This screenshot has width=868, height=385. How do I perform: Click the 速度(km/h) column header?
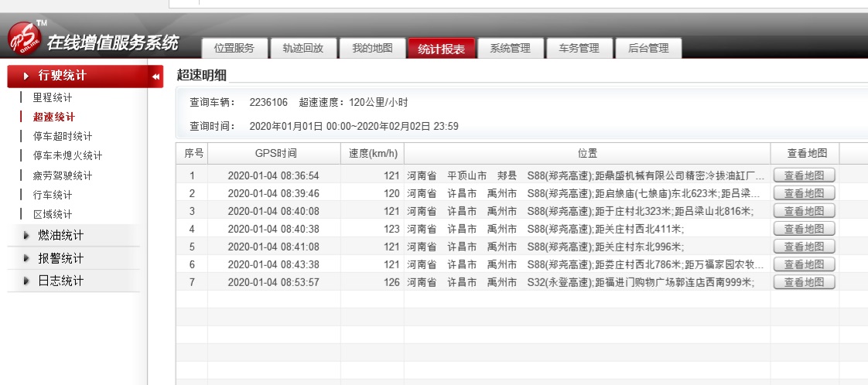(x=372, y=153)
